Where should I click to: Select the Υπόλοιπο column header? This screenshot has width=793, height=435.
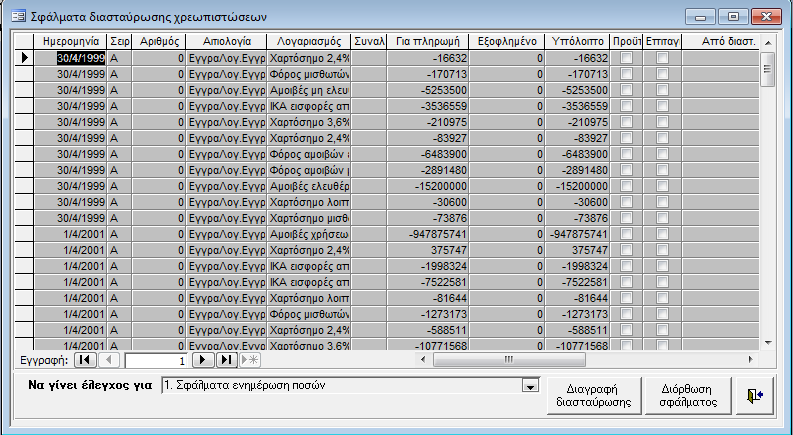tap(578, 42)
